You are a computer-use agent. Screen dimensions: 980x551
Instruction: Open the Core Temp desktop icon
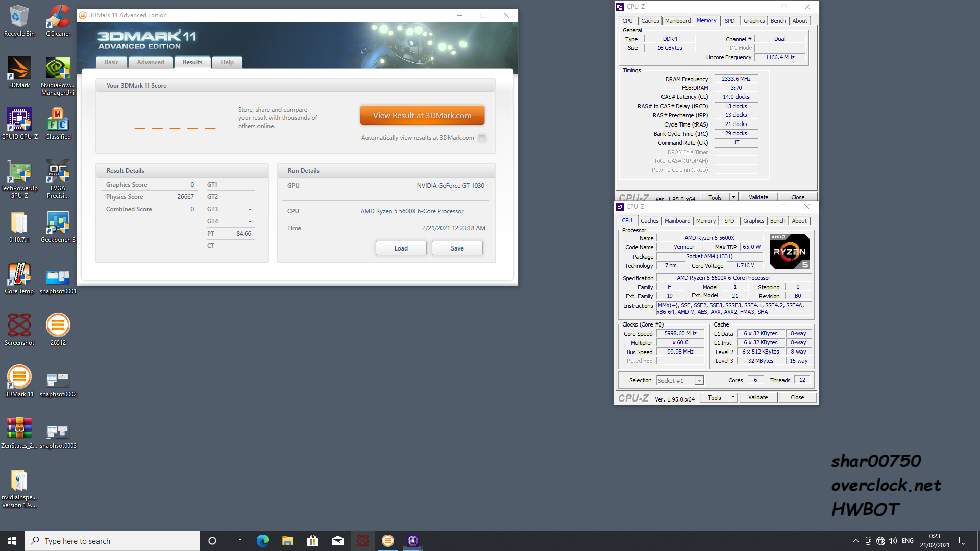pyautogui.click(x=19, y=279)
